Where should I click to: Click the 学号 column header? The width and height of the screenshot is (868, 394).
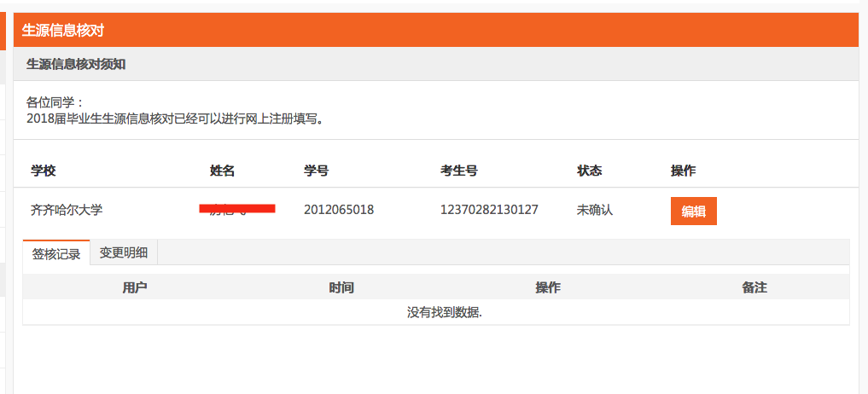316,171
